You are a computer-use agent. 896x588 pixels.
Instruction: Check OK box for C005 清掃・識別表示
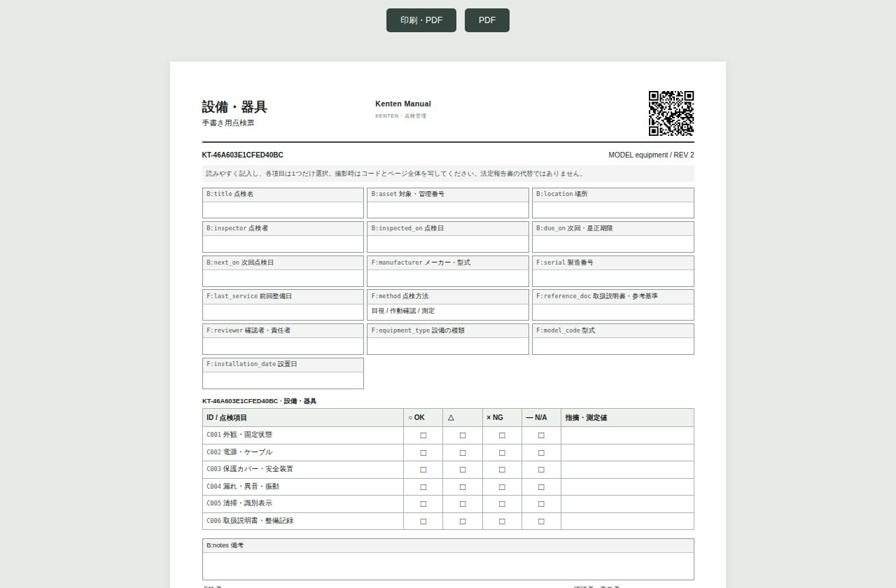[x=423, y=504]
